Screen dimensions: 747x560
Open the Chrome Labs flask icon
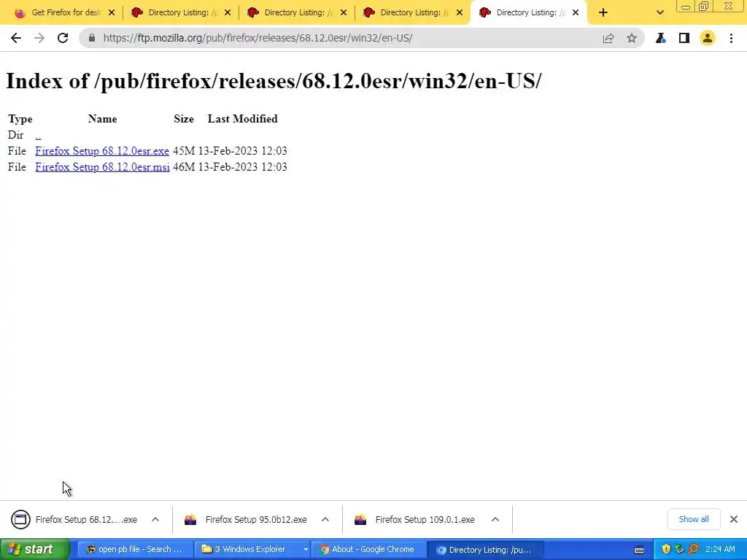661,38
